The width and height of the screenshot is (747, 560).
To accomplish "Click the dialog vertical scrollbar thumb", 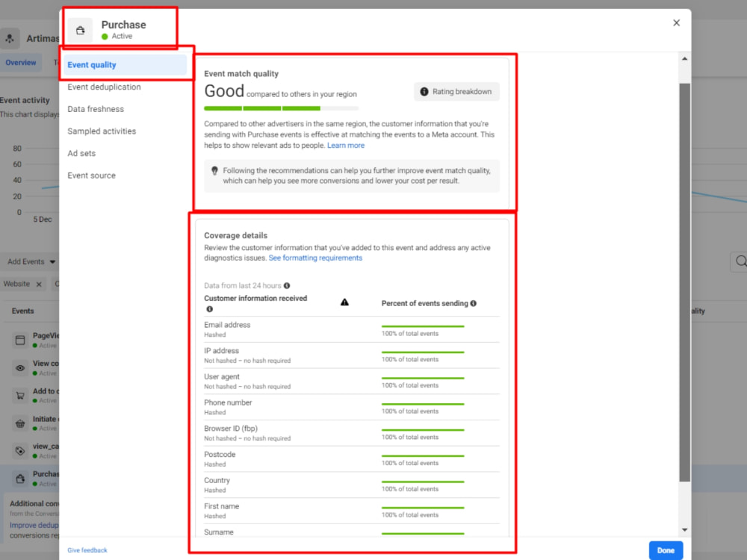I will click(x=684, y=282).
